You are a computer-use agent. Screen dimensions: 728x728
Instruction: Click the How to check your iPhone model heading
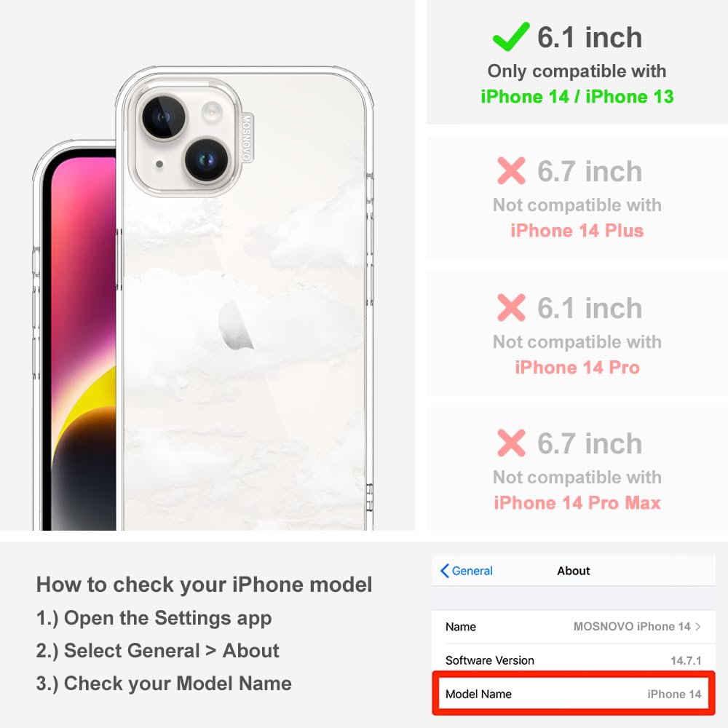205,584
